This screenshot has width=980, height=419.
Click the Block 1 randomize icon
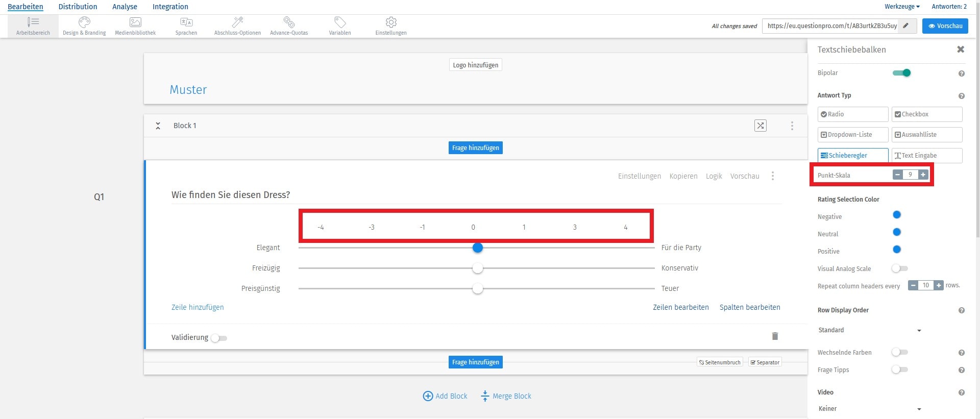point(761,126)
